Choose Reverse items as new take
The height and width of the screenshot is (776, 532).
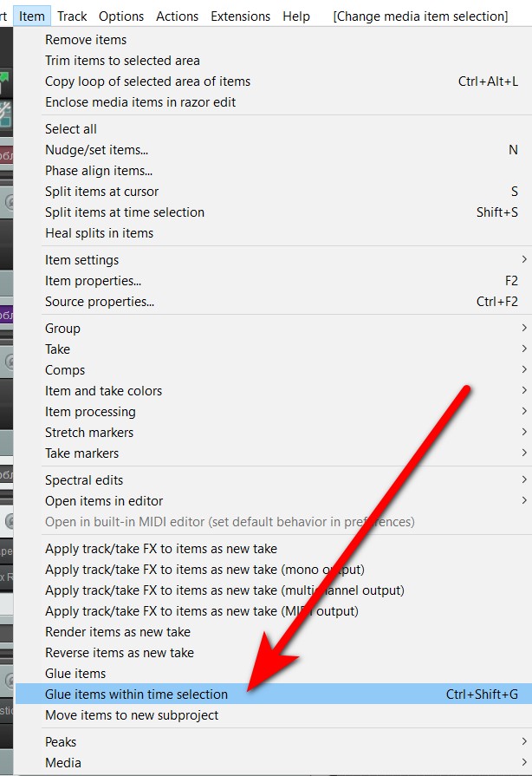(120, 653)
